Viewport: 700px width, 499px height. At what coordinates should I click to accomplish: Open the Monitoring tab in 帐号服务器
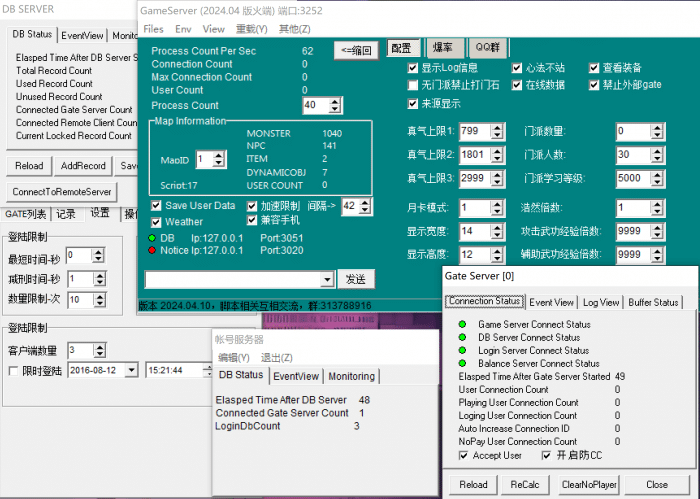click(x=351, y=376)
